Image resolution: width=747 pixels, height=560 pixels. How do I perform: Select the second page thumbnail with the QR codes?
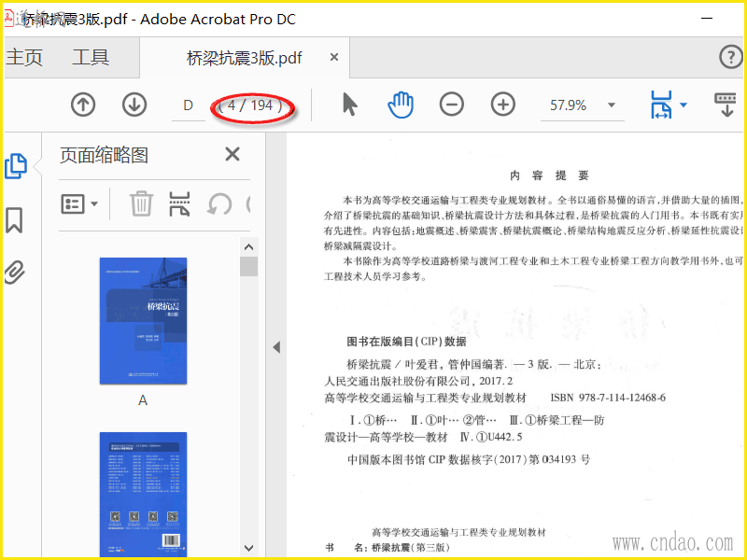(x=143, y=495)
